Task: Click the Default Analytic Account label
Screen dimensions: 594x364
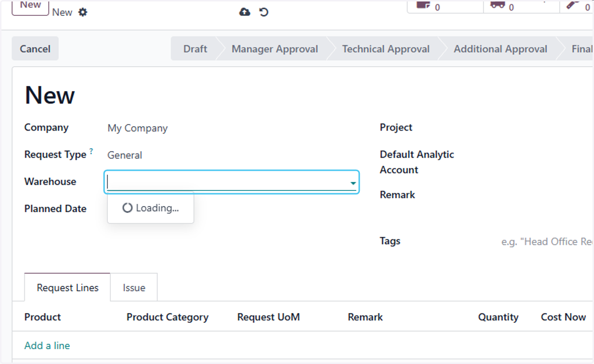Action: pos(417,162)
